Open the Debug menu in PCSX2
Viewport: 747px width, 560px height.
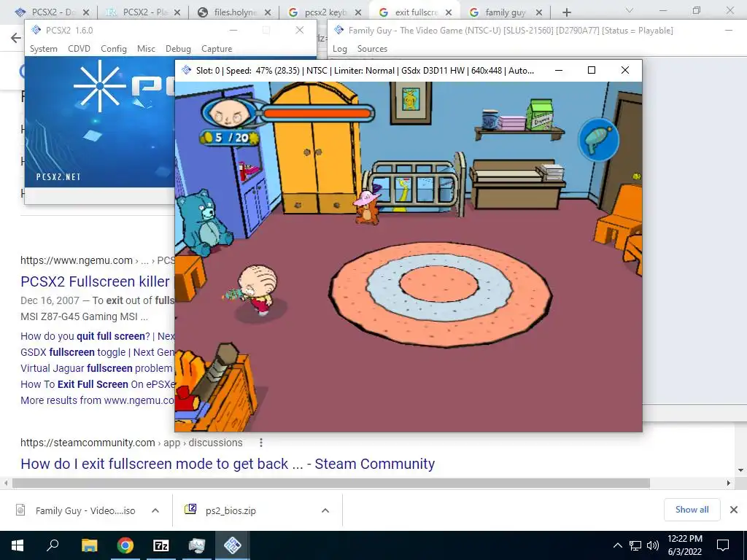click(178, 49)
